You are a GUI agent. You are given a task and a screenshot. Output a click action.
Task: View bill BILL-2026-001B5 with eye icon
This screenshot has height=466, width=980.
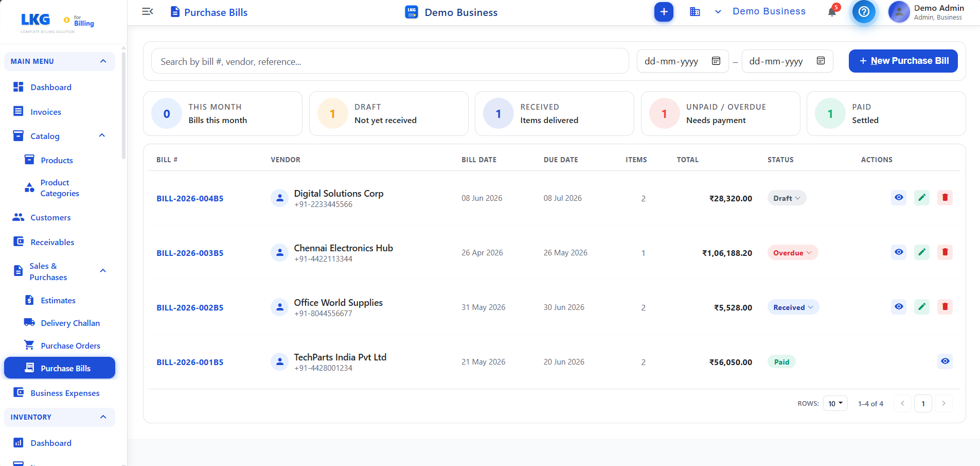[945, 361]
